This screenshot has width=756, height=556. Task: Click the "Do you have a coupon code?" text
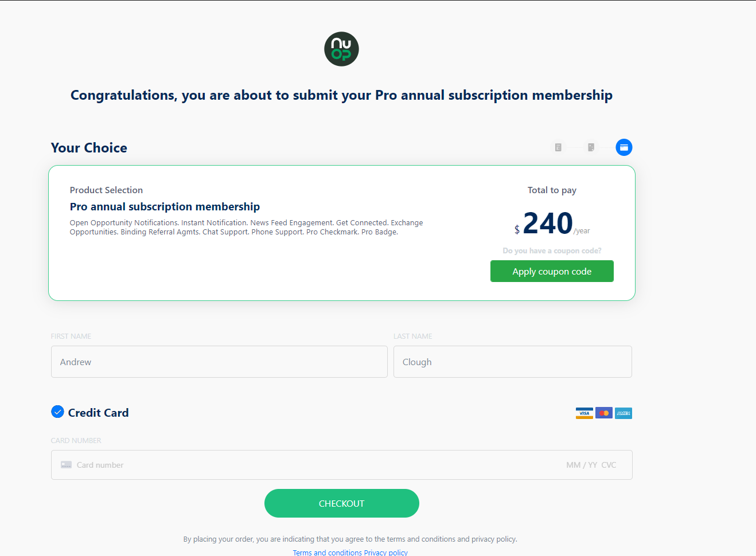[x=552, y=250]
